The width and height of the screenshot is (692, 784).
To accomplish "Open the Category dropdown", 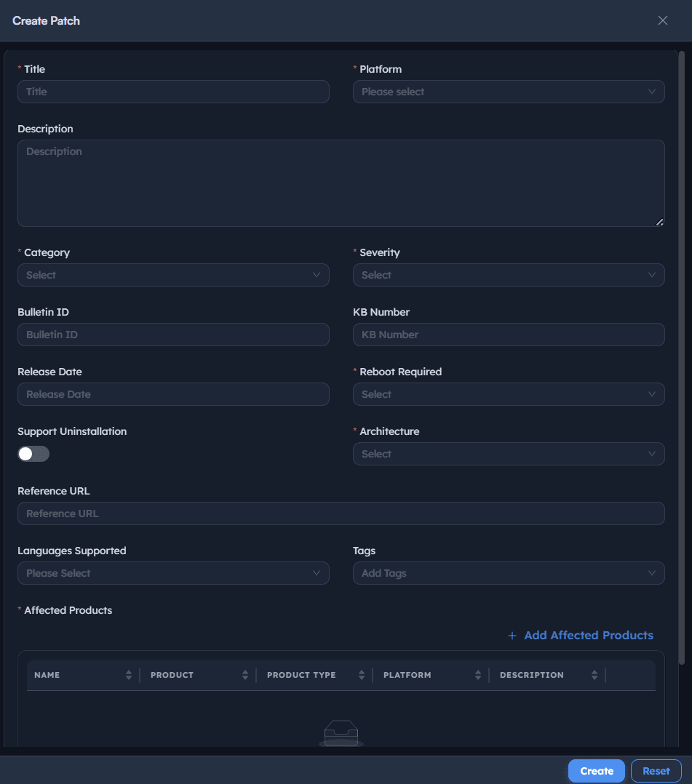I will point(173,275).
